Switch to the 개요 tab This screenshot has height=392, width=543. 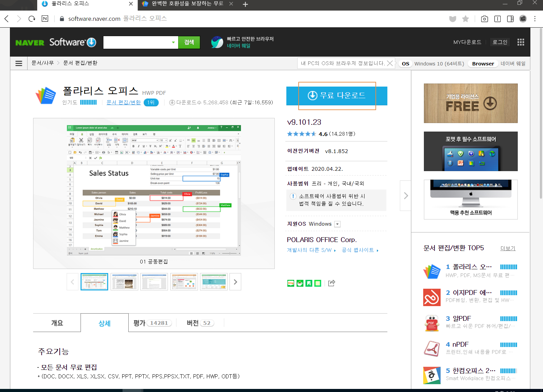(57, 323)
